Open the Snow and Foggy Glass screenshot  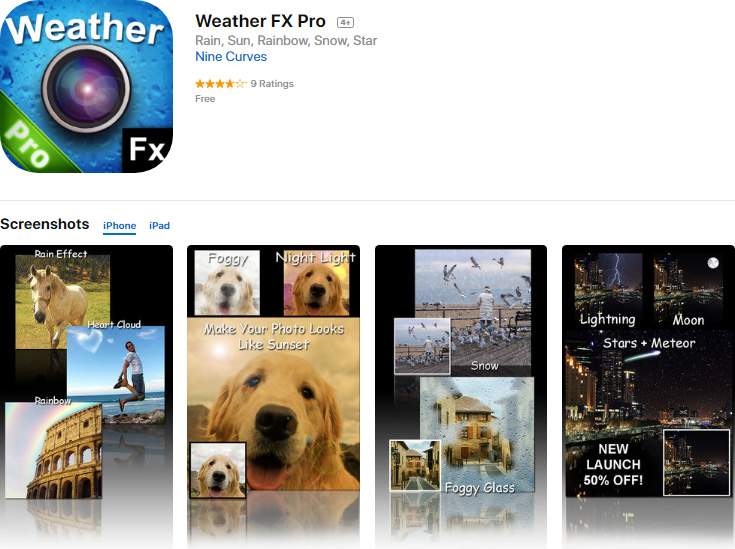pyautogui.click(x=461, y=397)
